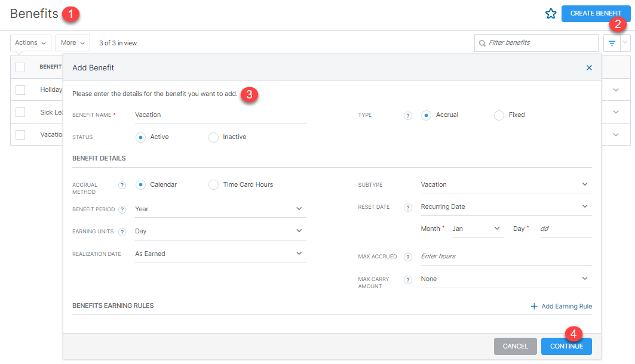Click the favorite star icon
This screenshot has width=635, height=364.
click(551, 14)
